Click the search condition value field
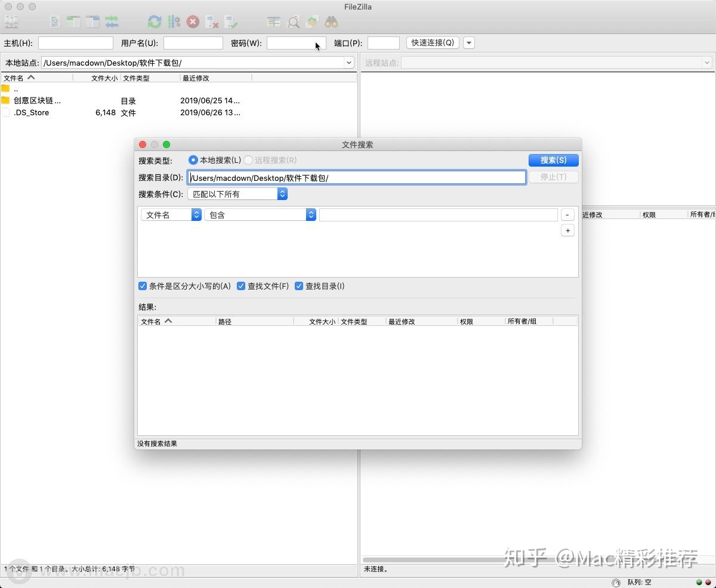The height and width of the screenshot is (588, 716). point(439,215)
